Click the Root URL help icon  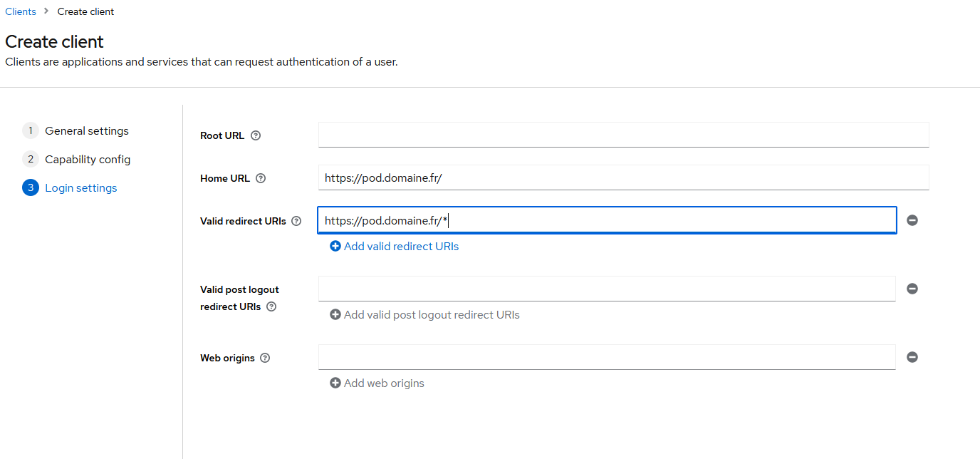coord(256,135)
